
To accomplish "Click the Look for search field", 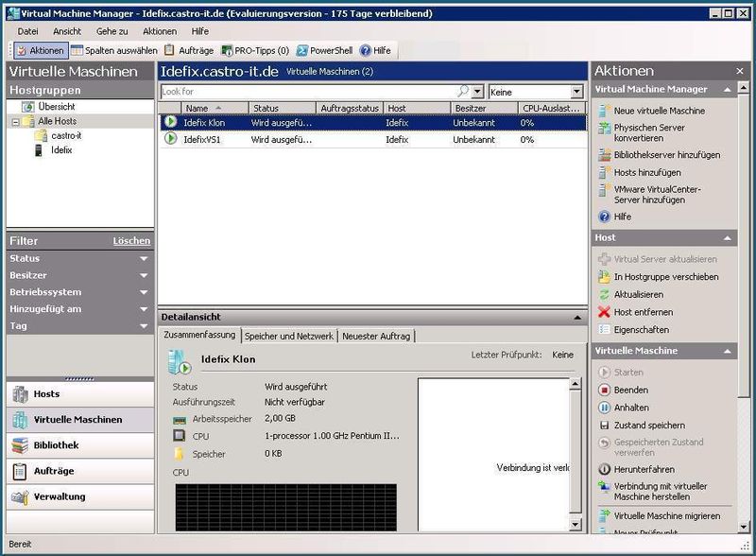I will (307, 92).
